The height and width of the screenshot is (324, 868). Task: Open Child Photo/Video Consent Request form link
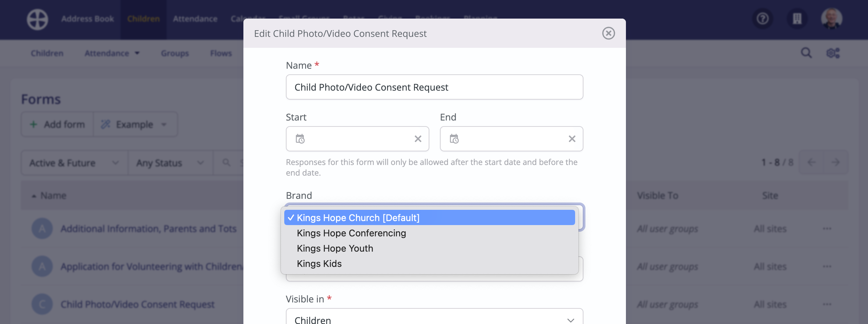(137, 304)
